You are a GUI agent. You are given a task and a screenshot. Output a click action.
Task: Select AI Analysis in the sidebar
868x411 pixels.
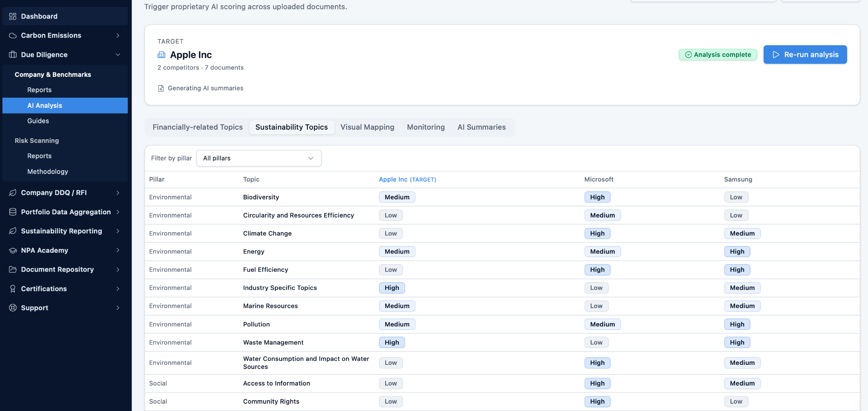(65, 105)
